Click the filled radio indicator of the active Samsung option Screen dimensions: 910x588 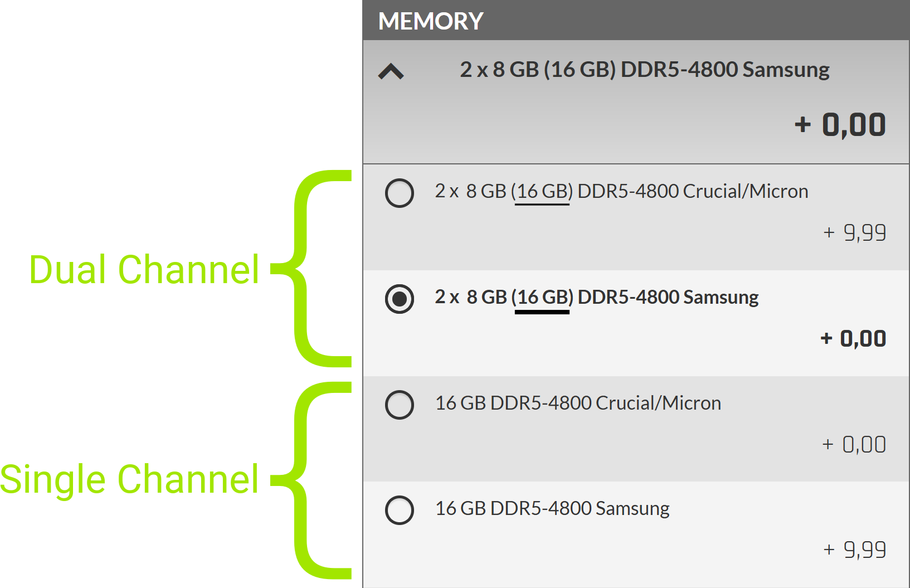tap(400, 299)
